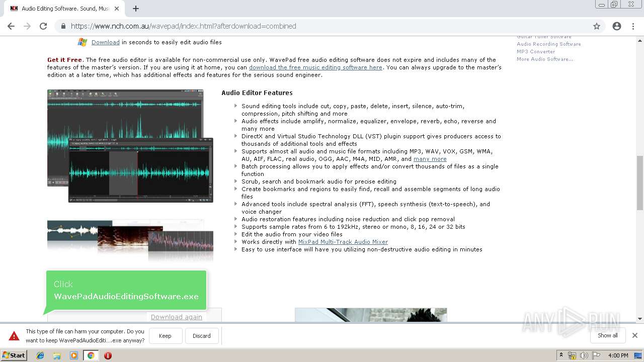Open the volume speaker tray icon
This screenshot has width=644, height=362.
click(x=584, y=355)
